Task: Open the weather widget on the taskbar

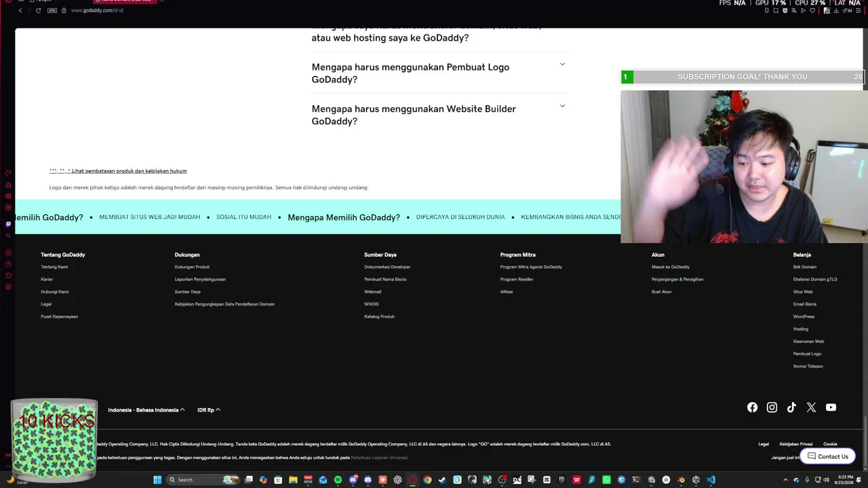Action: pyautogui.click(x=17, y=480)
